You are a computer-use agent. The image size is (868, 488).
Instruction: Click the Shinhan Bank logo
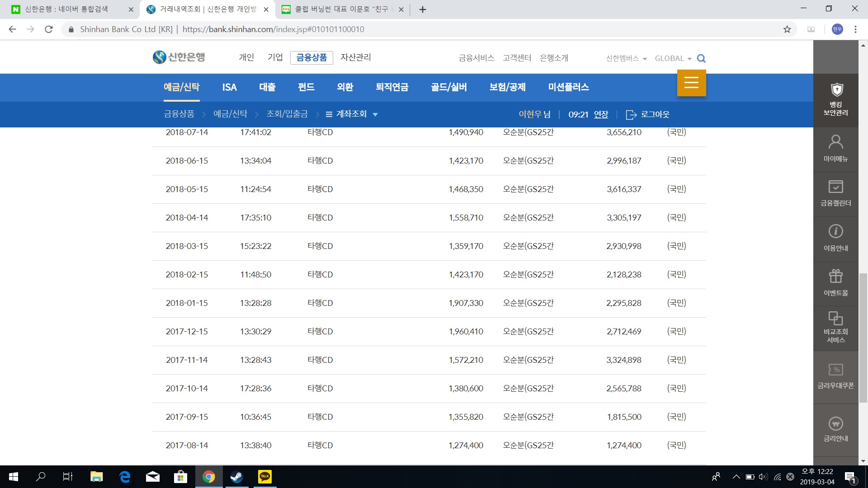point(179,57)
